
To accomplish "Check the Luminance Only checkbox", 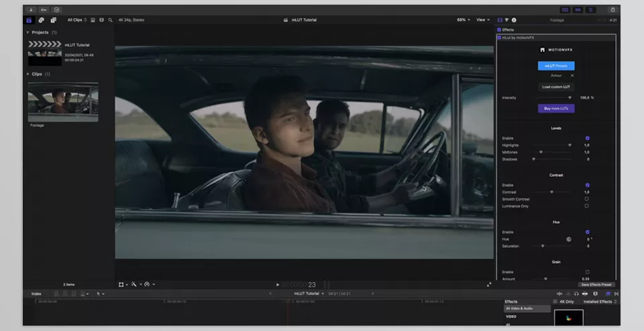I will point(586,206).
